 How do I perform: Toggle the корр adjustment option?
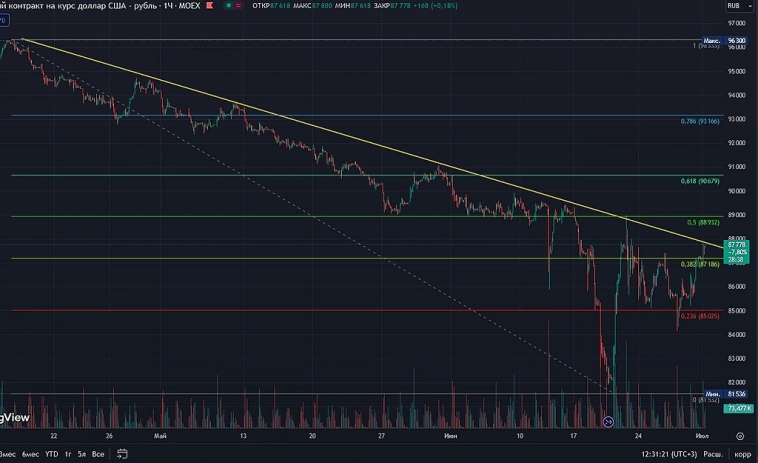point(745,454)
